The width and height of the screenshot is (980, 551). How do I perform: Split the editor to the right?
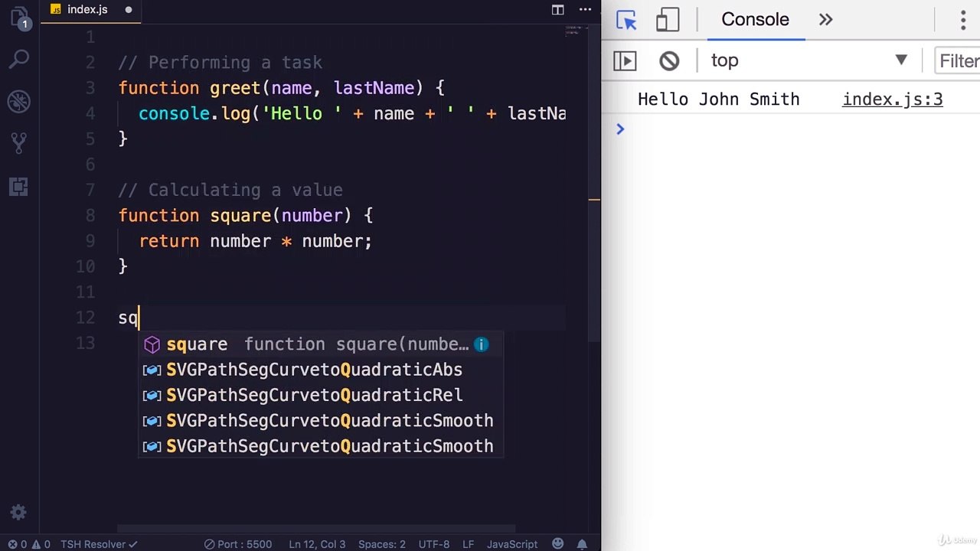point(558,10)
